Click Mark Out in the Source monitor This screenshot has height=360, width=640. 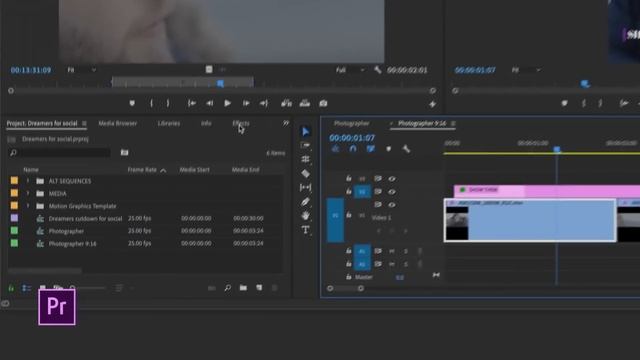click(168, 104)
